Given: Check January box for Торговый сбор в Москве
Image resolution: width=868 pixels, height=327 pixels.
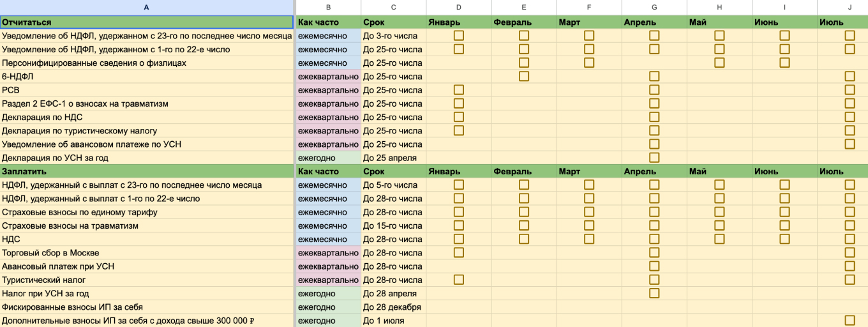Looking at the screenshot, I should coord(459,253).
